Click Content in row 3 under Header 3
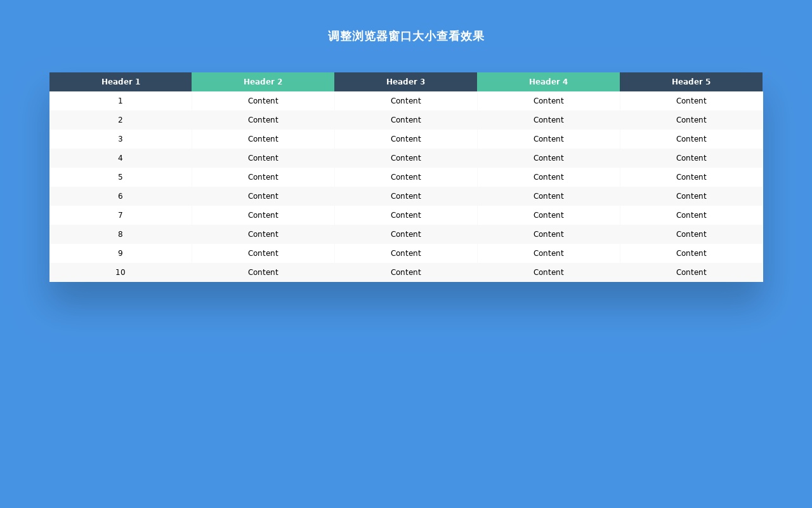 tap(406, 139)
